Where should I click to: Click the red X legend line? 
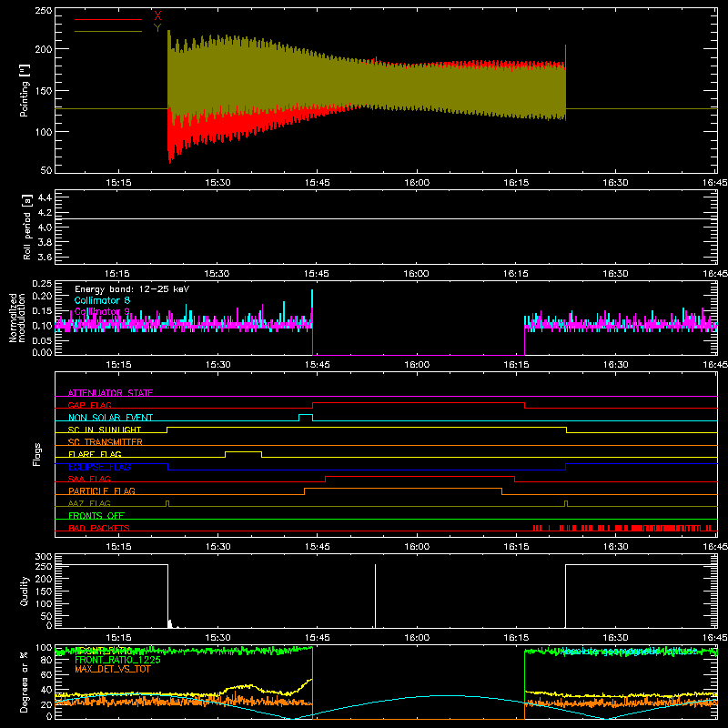coord(108,19)
